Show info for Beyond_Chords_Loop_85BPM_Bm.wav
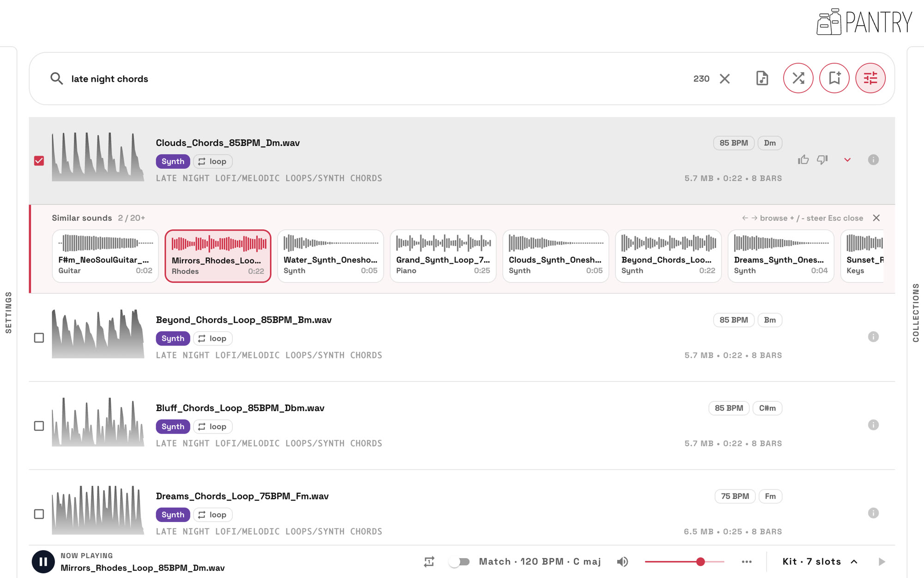The height and width of the screenshot is (578, 924). tap(873, 337)
